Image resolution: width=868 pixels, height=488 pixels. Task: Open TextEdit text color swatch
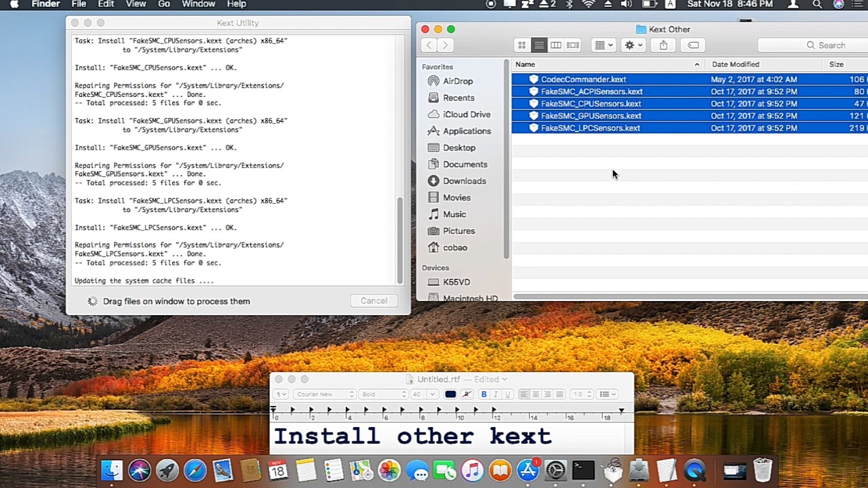450,394
